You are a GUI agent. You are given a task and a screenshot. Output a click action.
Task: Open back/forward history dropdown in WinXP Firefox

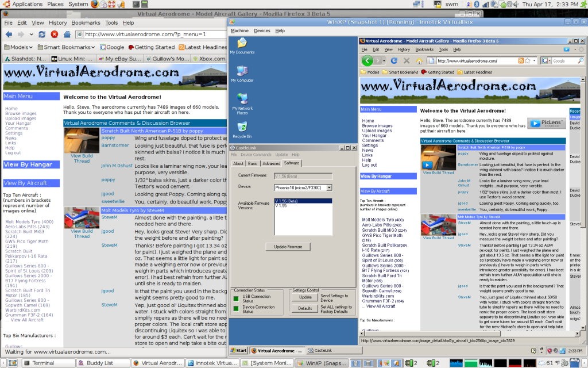tap(384, 60)
